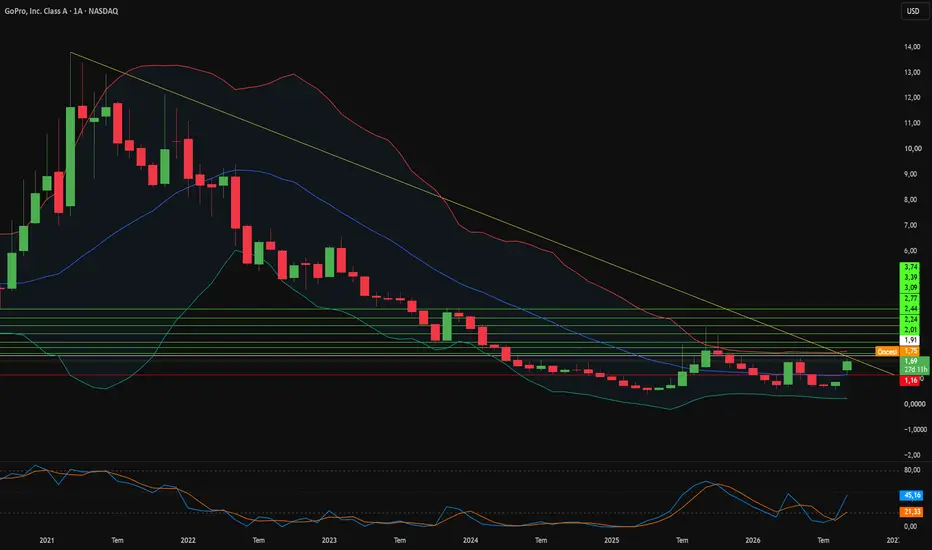Screen dimensions: 932x550
Task: Click the 2023 label on time axis
Action: point(329,540)
